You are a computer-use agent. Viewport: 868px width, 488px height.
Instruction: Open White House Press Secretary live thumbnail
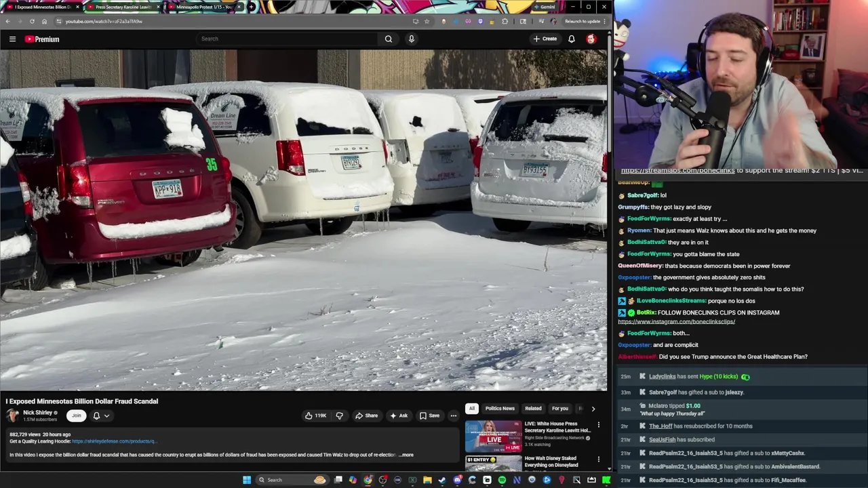[494, 436]
